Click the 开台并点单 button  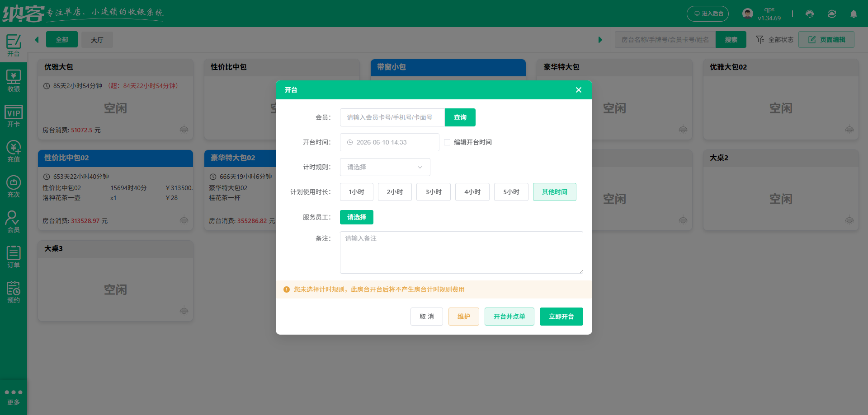(x=509, y=317)
